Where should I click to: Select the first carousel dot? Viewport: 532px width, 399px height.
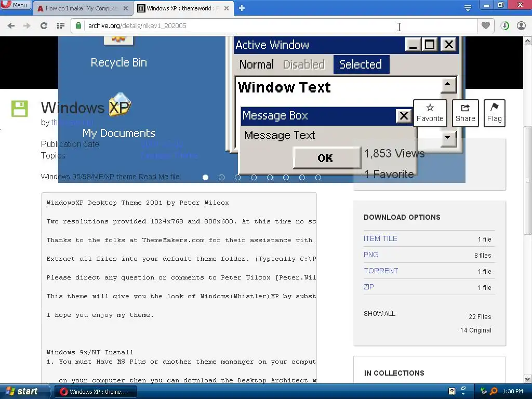click(x=205, y=178)
